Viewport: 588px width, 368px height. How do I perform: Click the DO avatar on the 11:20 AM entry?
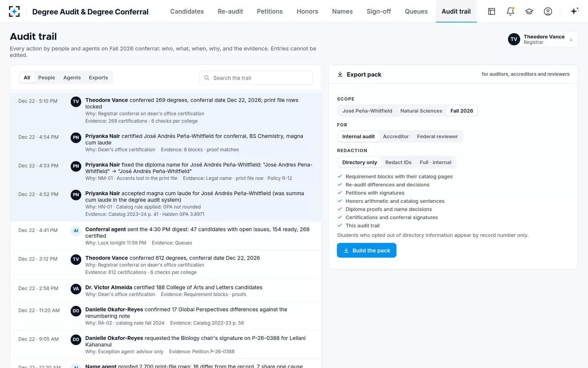tap(76, 311)
